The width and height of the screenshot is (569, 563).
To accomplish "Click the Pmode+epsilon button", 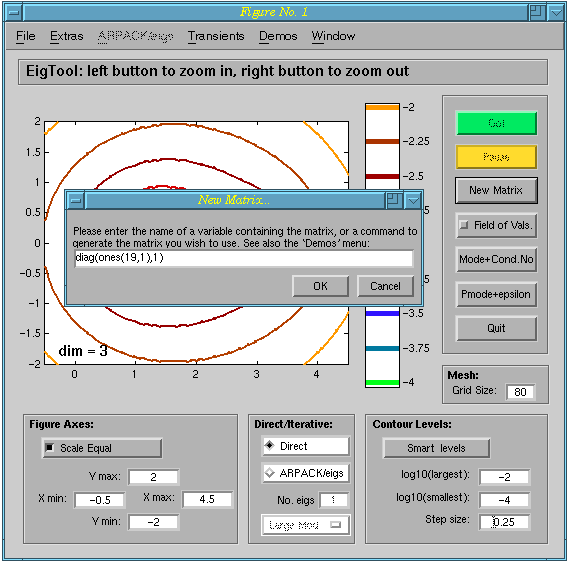I will (x=496, y=294).
